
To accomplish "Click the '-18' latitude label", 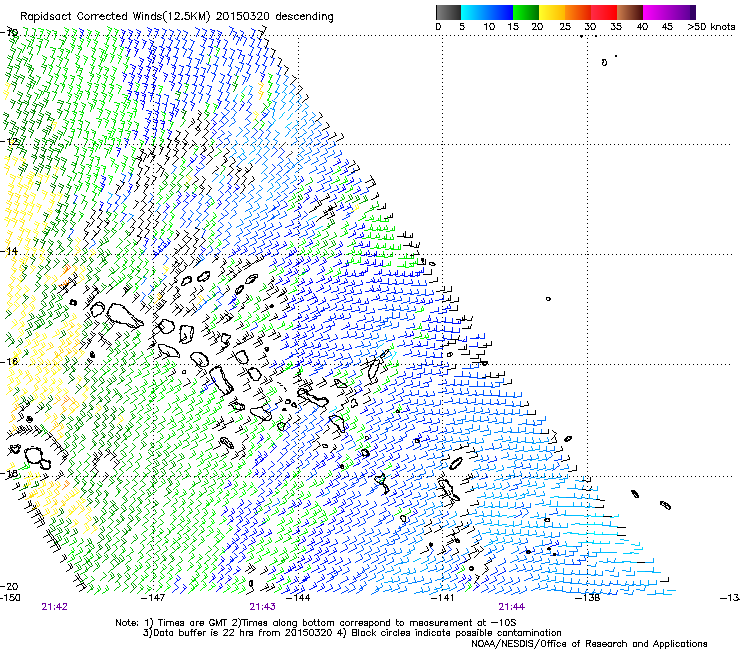I will 9,473.
